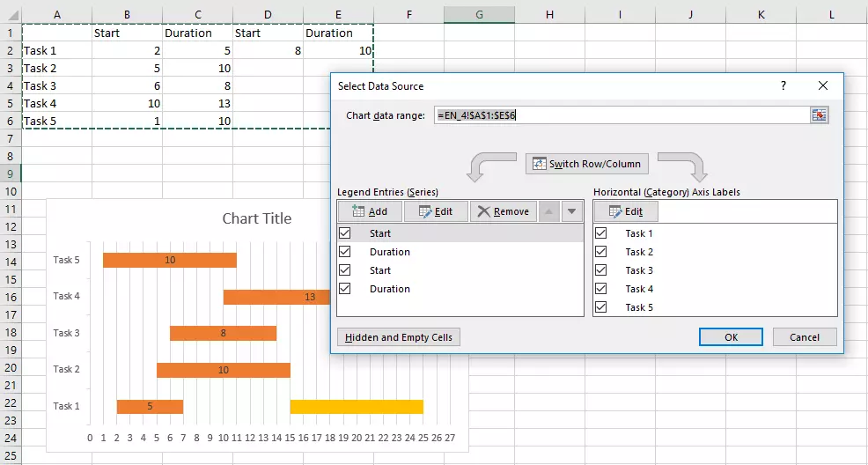Select column G header
This screenshot has width=868, height=465.
click(x=479, y=14)
